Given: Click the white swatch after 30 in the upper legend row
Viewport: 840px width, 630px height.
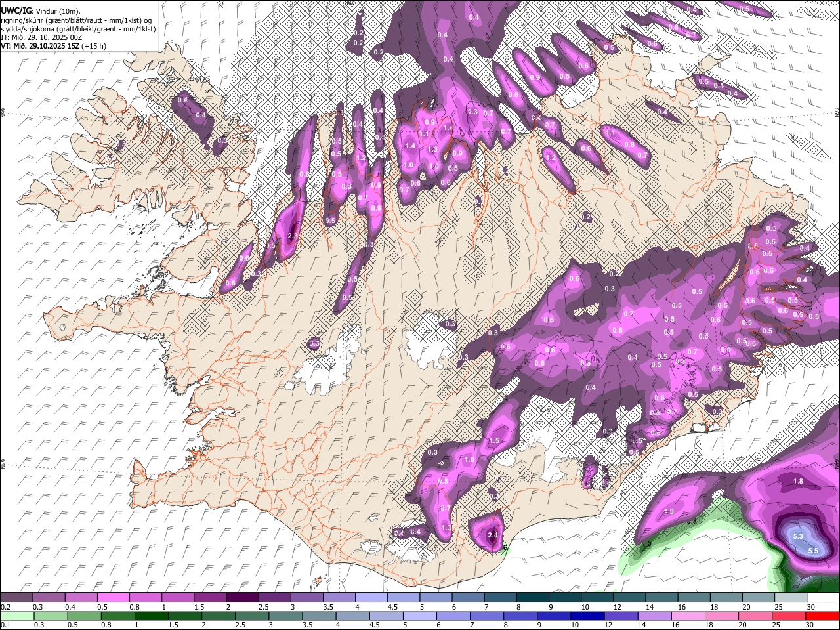Looking at the screenshot, I should 823,598.
